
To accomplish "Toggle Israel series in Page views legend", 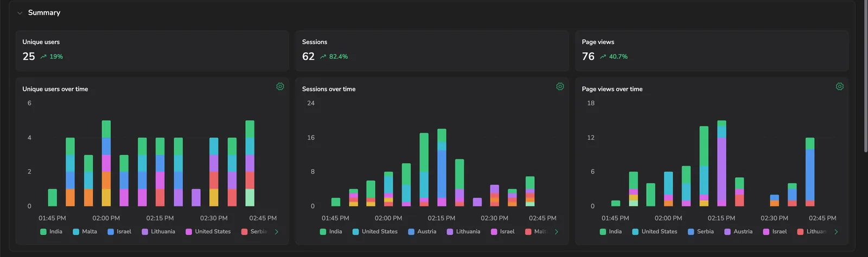I will pyautogui.click(x=775, y=231).
